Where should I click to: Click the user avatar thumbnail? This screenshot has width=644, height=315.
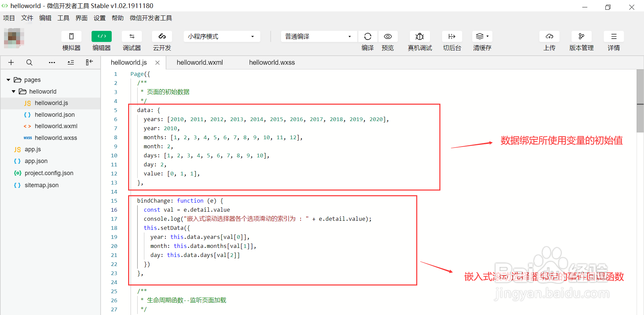point(14,38)
